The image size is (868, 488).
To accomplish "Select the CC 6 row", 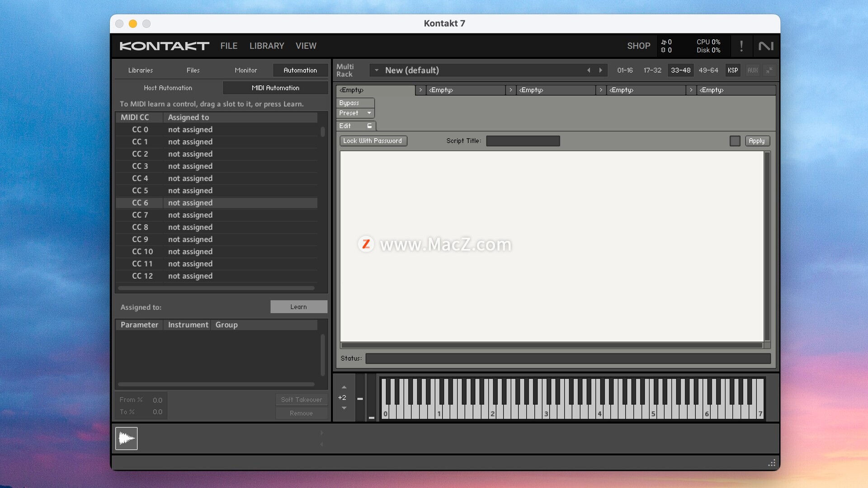I will point(217,203).
